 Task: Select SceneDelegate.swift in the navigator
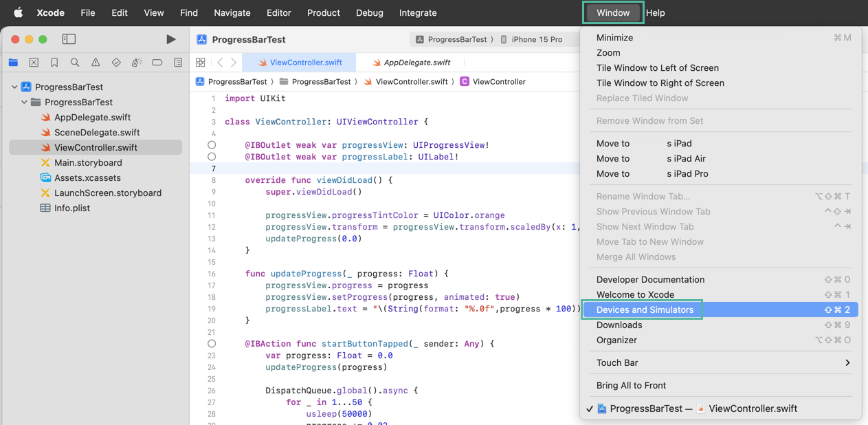pos(96,133)
